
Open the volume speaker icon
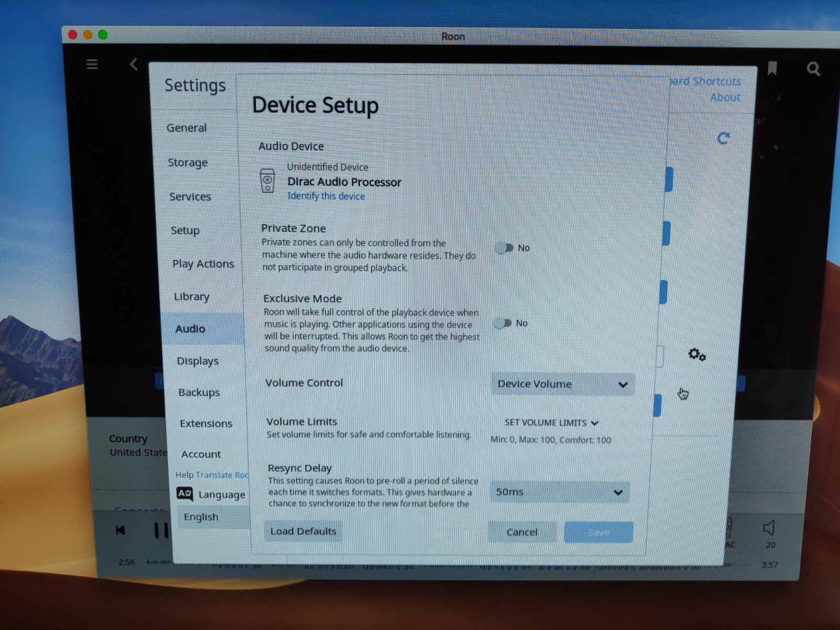tap(769, 528)
